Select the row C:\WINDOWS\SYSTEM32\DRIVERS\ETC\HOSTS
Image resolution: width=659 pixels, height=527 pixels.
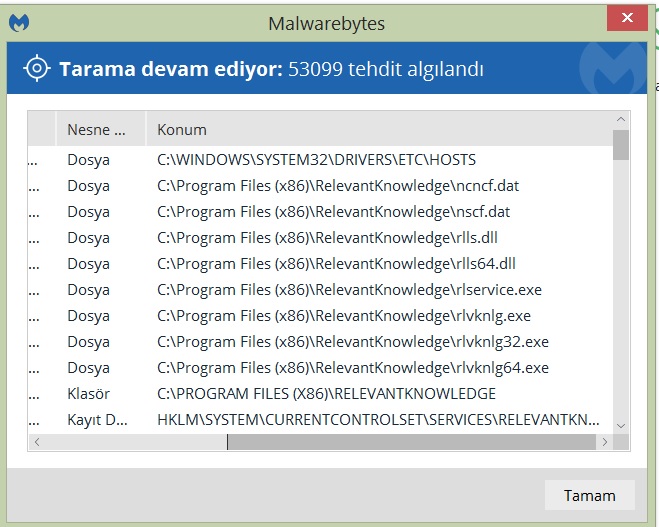click(x=320, y=160)
